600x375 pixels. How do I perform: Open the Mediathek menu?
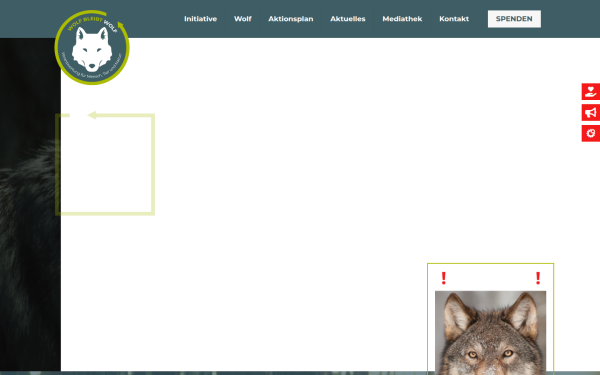(x=402, y=19)
